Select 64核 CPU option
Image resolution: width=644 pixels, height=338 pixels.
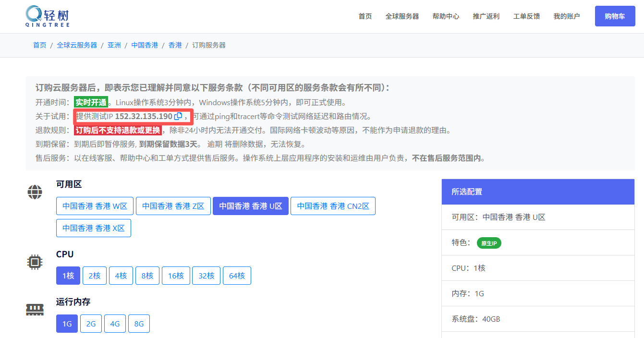pos(237,276)
